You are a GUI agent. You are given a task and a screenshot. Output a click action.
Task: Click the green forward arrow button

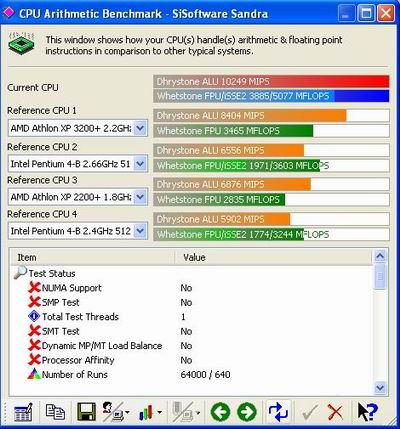pos(247,412)
